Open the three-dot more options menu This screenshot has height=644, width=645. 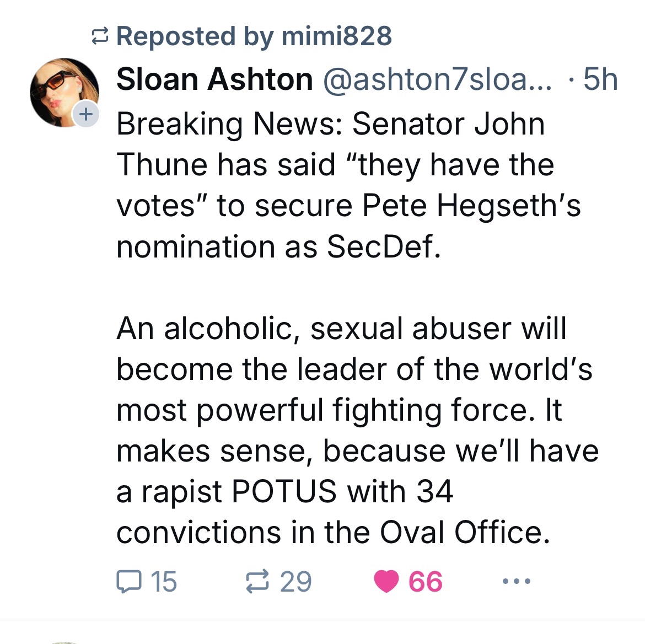pos(517,581)
